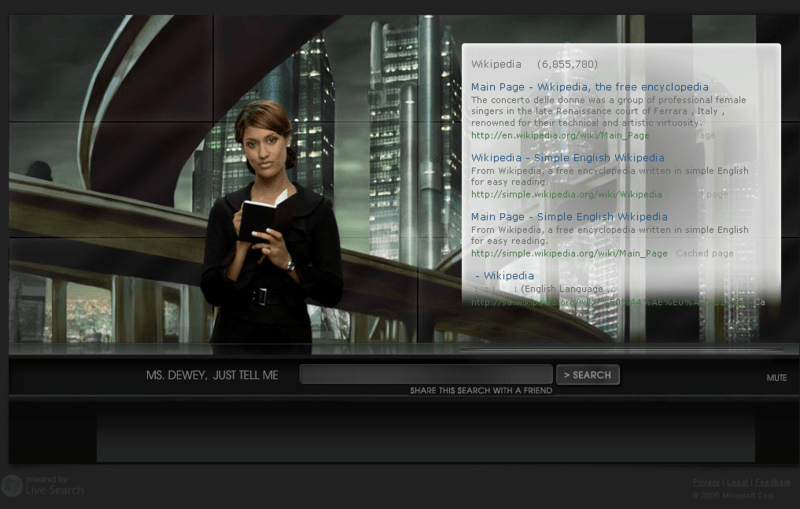Click the Live Search logo icon

tap(12, 486)
